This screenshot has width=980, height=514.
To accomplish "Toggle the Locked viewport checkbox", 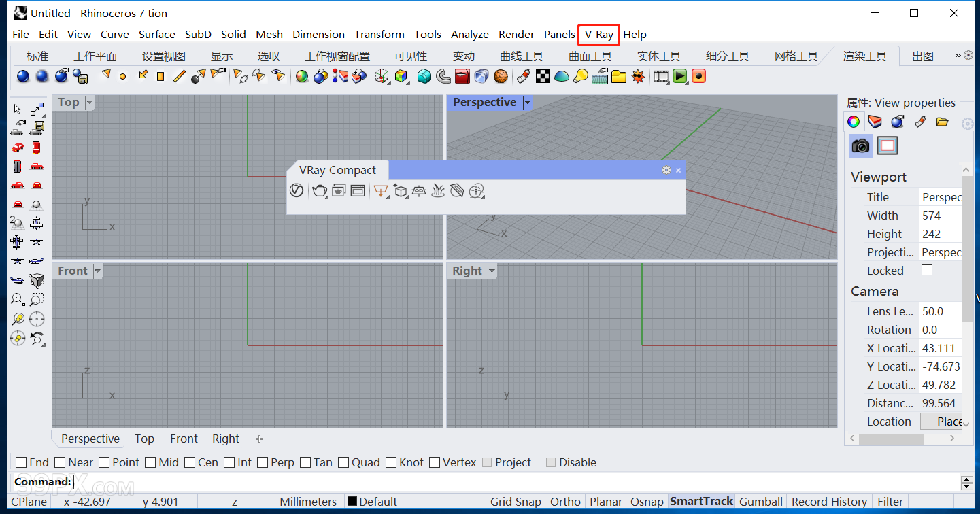I will point(927,271).
